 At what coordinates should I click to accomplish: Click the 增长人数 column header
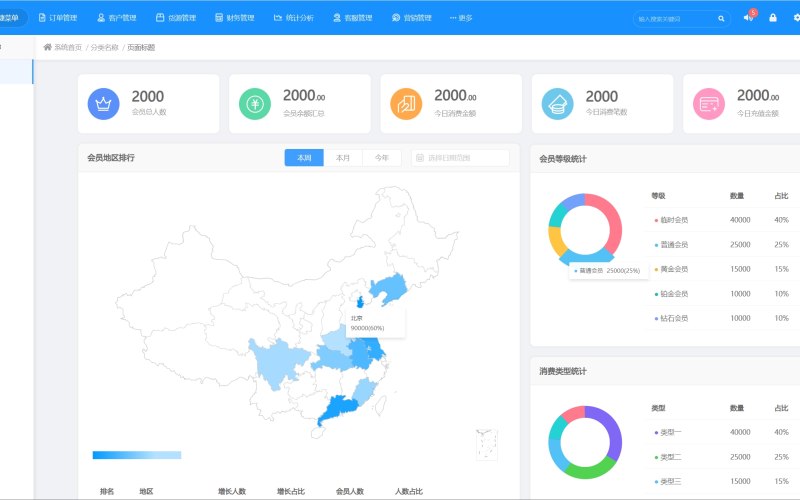[x=232, y=491]
